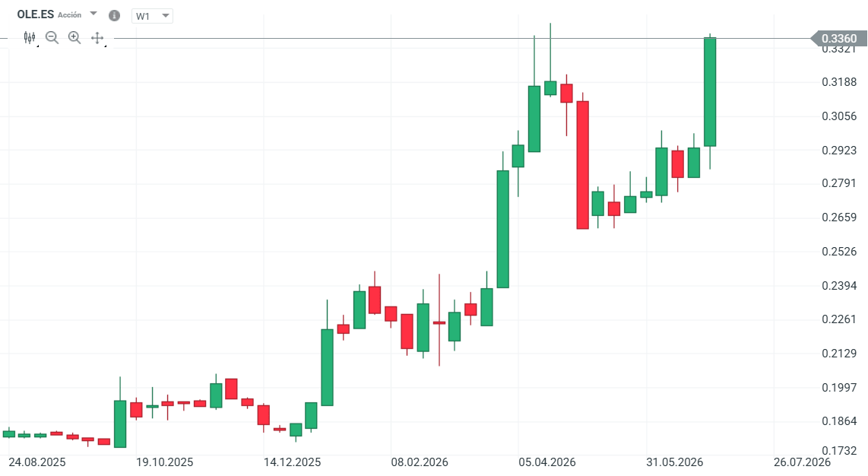
Task: Click the 05.04.2026 date axis label
Action: click(547, 462)
